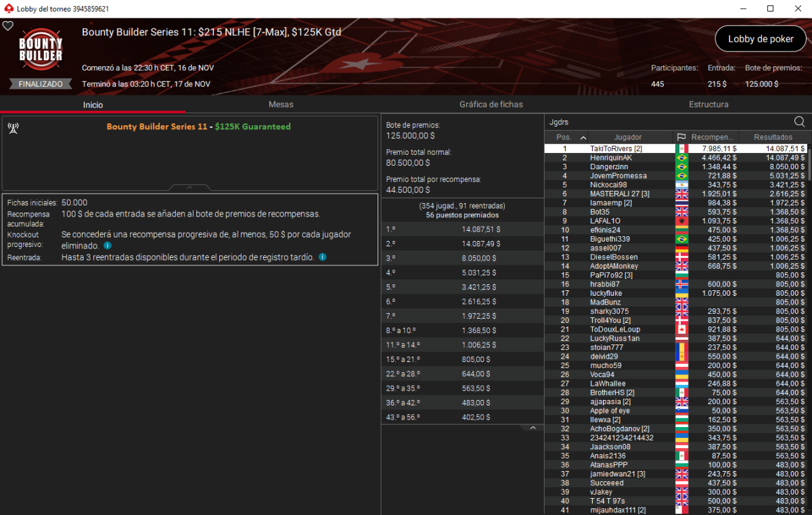812x515 pixels.
Task: Sort players by the flag column header
Action: [681, 137]
